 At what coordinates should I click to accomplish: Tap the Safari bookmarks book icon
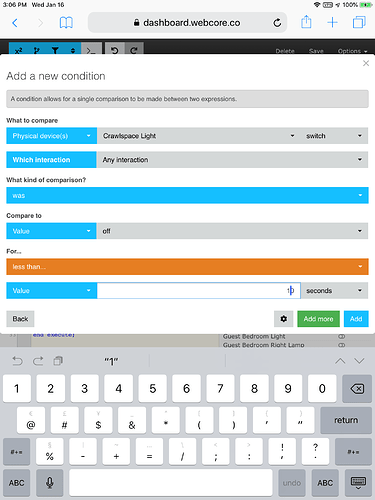66,23
